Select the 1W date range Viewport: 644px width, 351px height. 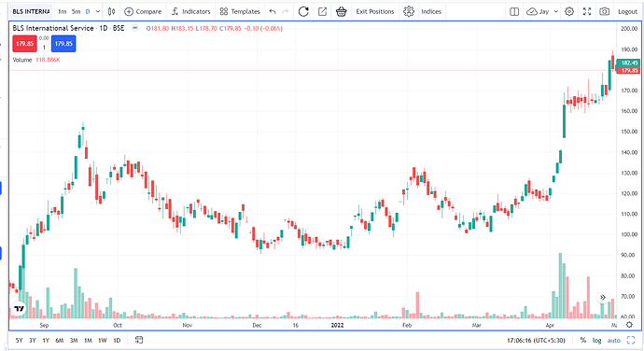coord(103,341)
